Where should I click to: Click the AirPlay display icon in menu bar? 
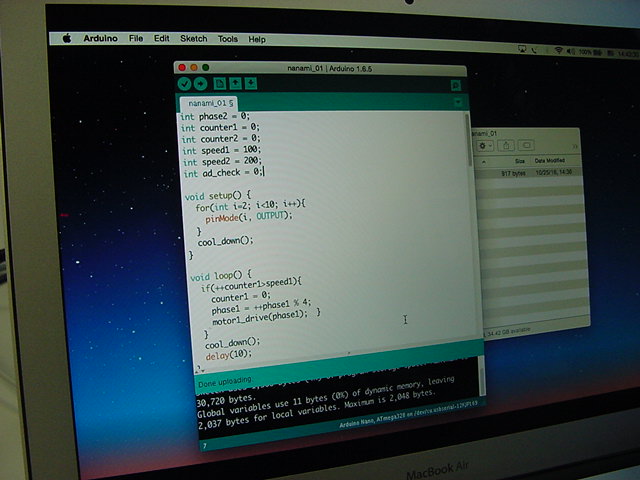522,49
